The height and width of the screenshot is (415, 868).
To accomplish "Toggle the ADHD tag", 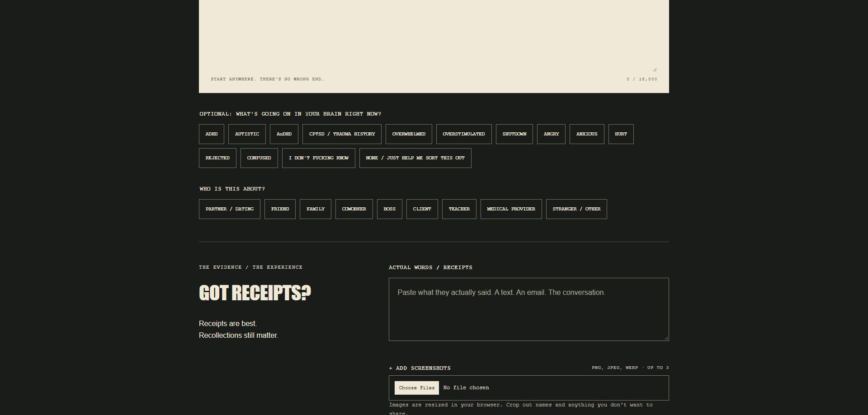I will tap(212, 134).
